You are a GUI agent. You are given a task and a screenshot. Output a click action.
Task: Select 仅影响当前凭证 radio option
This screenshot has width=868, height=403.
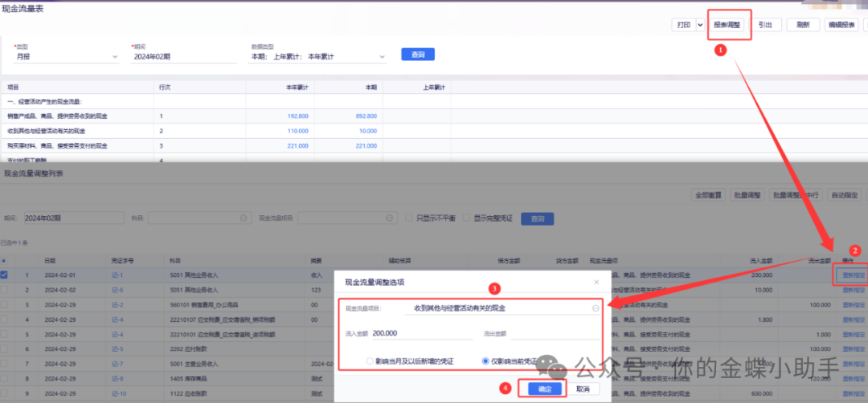coord(485,361)
